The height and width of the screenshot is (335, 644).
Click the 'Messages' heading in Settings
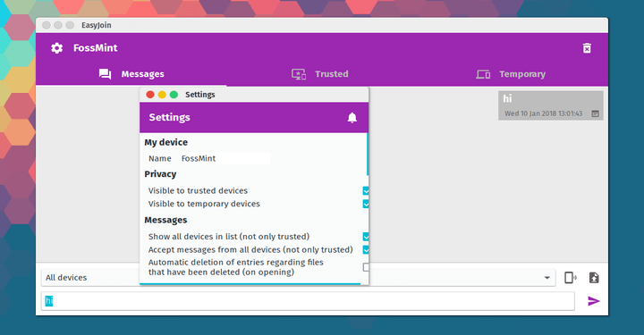tap(165, 220)
